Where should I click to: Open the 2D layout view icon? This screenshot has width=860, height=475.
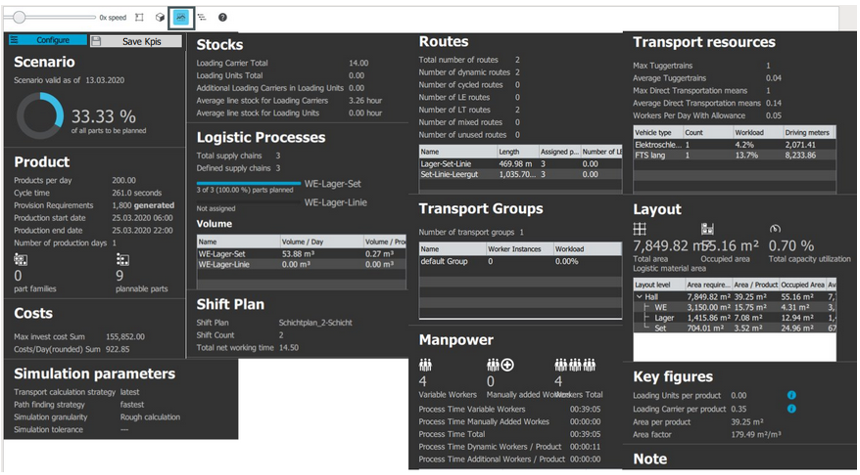tap(139, 18)
